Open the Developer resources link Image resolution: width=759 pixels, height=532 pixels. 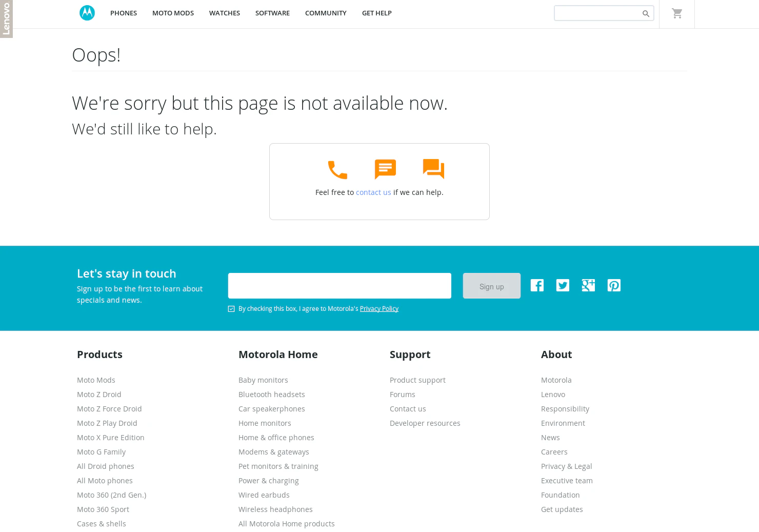[x=425, y=423]
